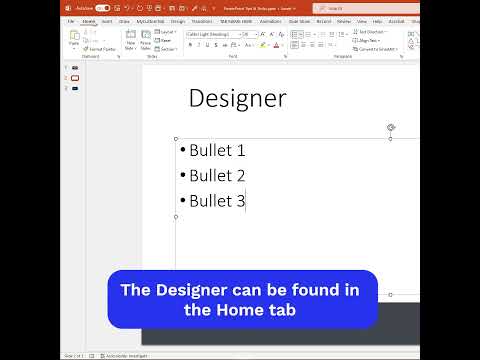Open the Paragraph dialog launcher
480x360 pixels.
point(402,57)
